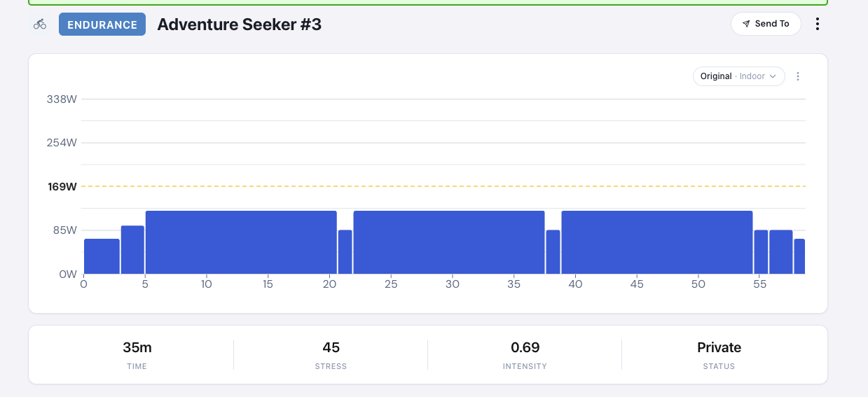868x397 pixels.
Task: Expand the Original Indoor dropdown
Action: 738,76
